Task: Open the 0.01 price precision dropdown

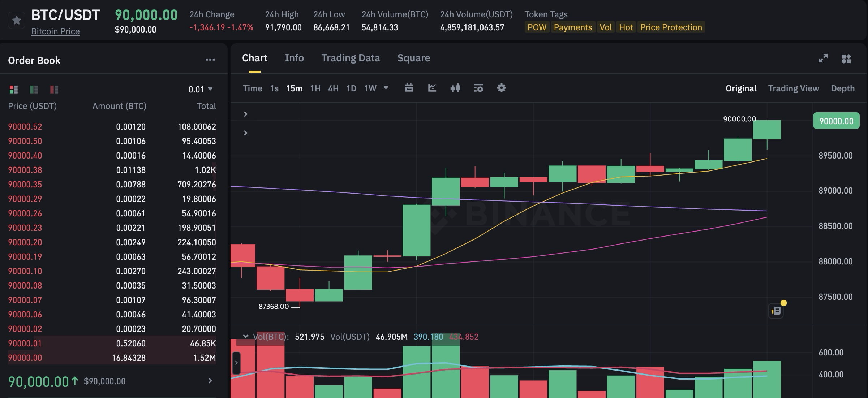Action: click(x=201, y=89)
